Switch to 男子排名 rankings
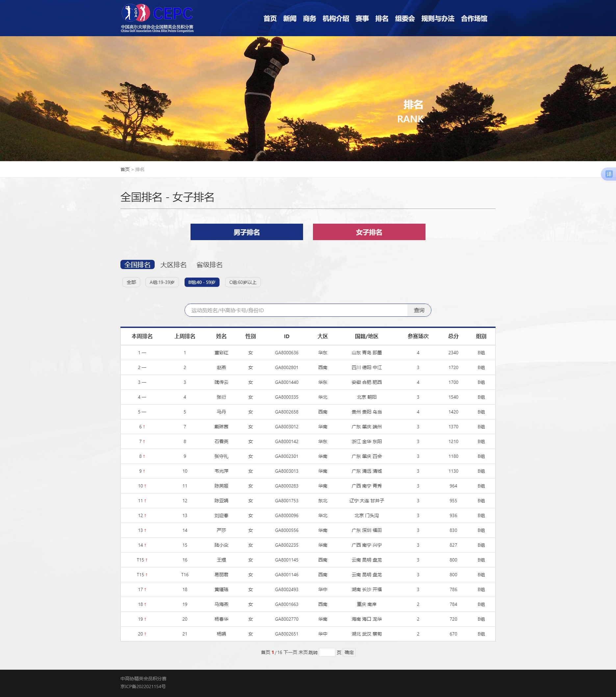The image size is (616, 697). [246, 232]
